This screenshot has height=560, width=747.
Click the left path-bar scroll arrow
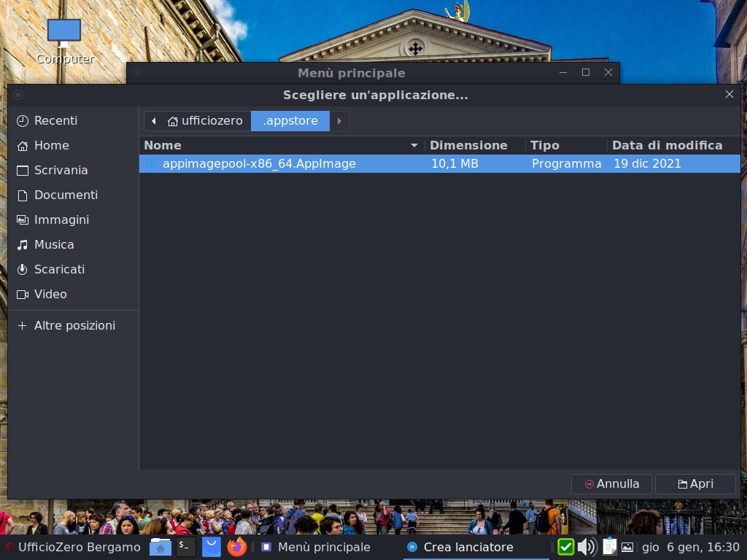click(153, 121)
